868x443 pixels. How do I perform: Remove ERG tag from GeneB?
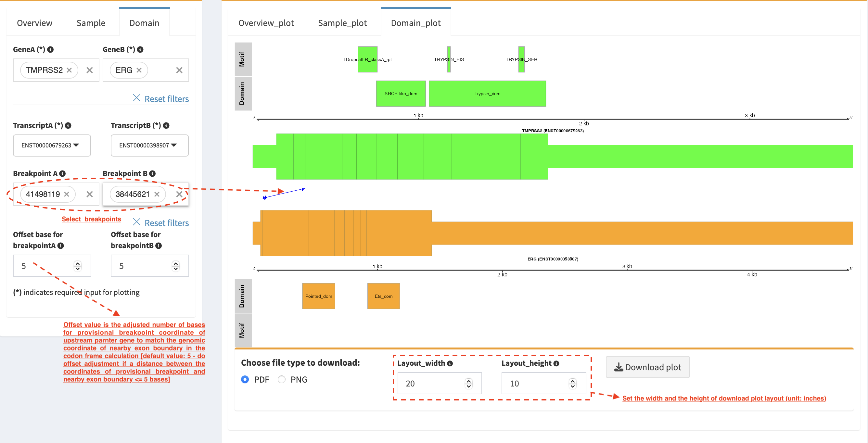coord(139,70)
